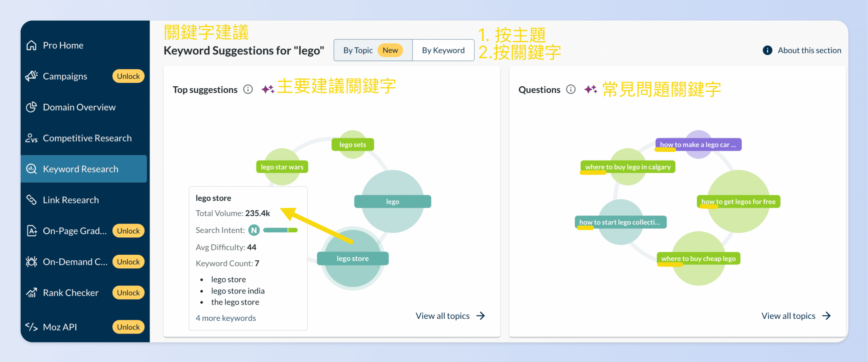
Task: Open the Top suggestions info tooltip
Action: pyautogui.click(x=249, y=89)
